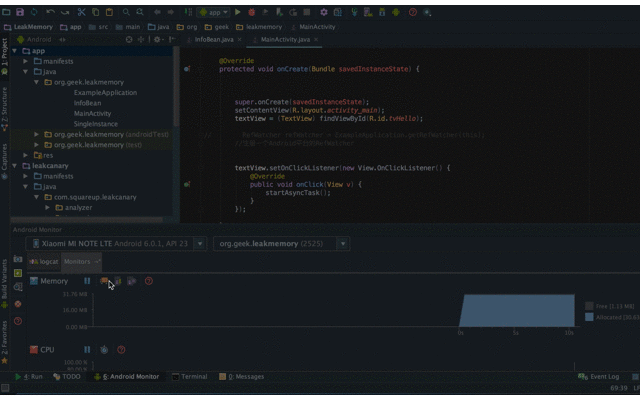Screen dimensions: 640x400
Task: Close the InfoBean.java tab
Action: [240, 40]
